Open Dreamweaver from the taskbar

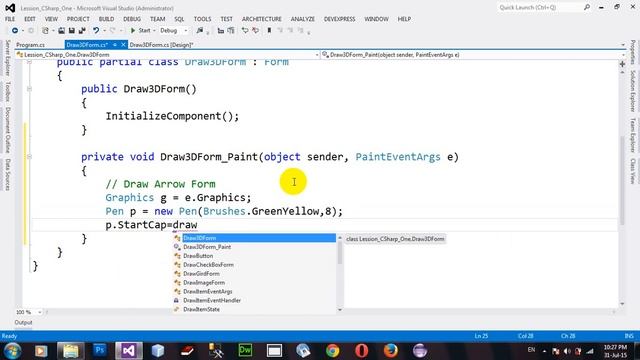click(245, 351)
